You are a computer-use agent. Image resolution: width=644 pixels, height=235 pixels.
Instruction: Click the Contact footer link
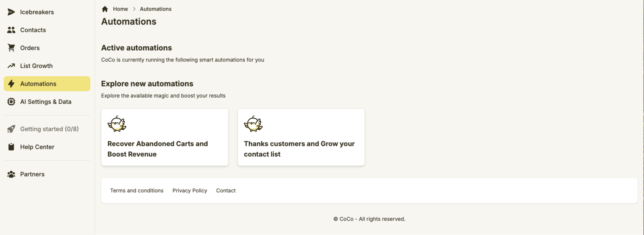point(226,190)
